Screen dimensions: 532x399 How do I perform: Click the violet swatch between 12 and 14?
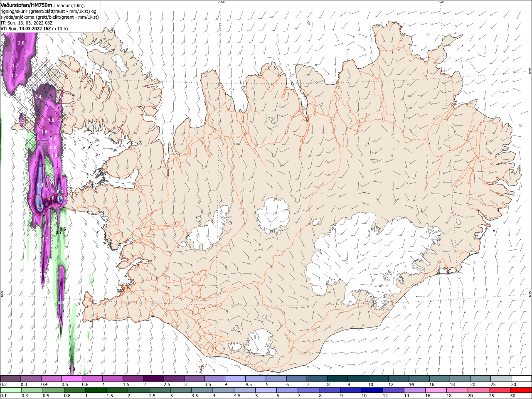coord(393,390)
